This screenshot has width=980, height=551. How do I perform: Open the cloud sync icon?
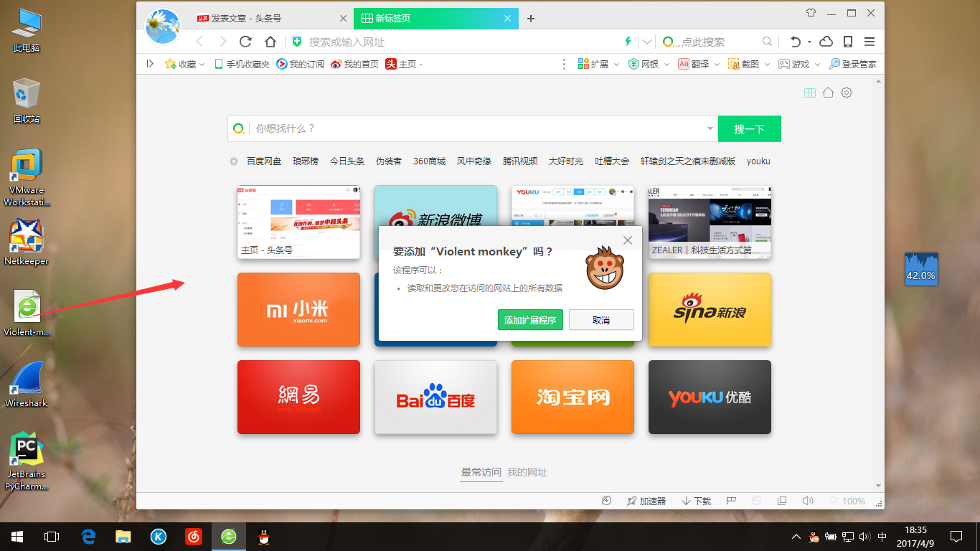(x=826, y=42)
